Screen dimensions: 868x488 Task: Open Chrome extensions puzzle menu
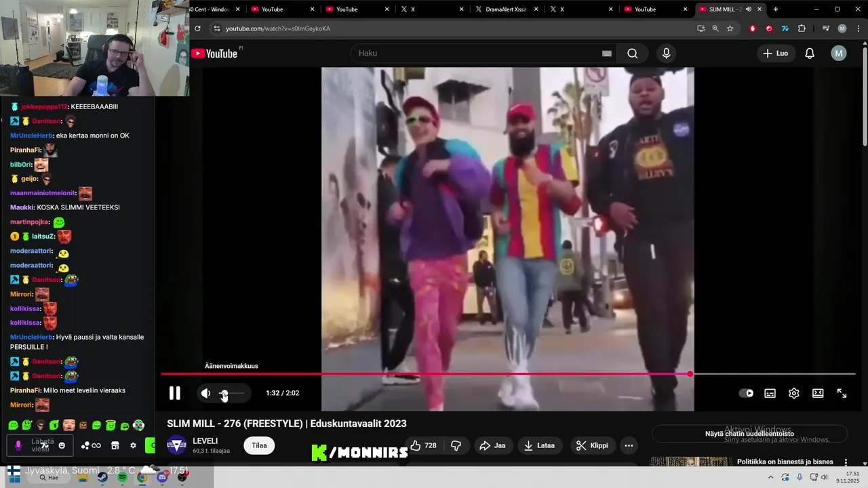(802, 28)
